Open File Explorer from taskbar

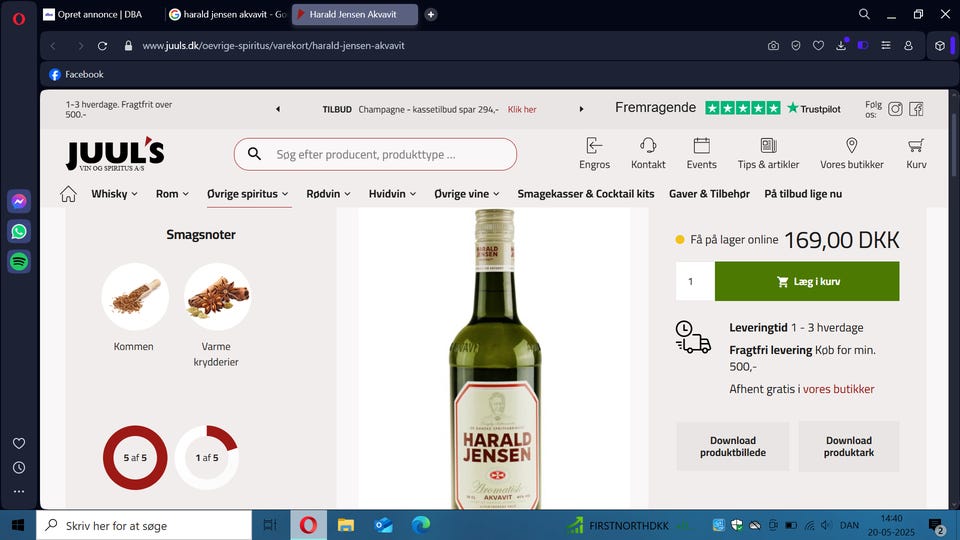(x=346, y=525)
